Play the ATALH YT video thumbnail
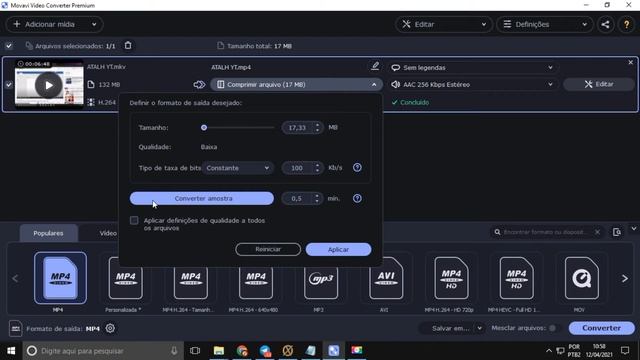 point(49,85)
